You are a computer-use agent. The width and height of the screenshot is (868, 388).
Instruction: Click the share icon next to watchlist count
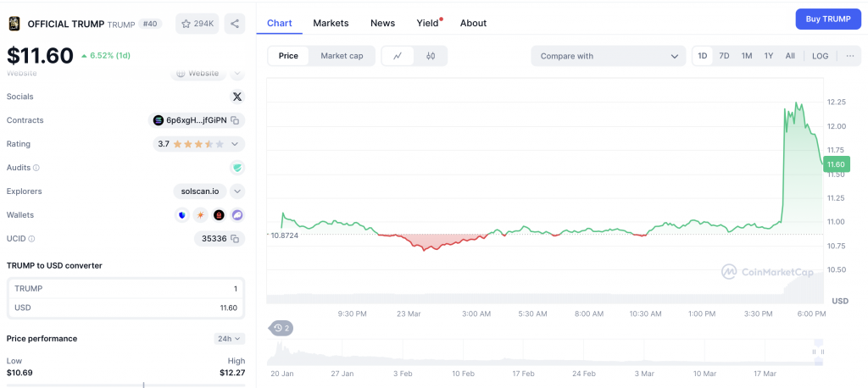pos(235,24)
